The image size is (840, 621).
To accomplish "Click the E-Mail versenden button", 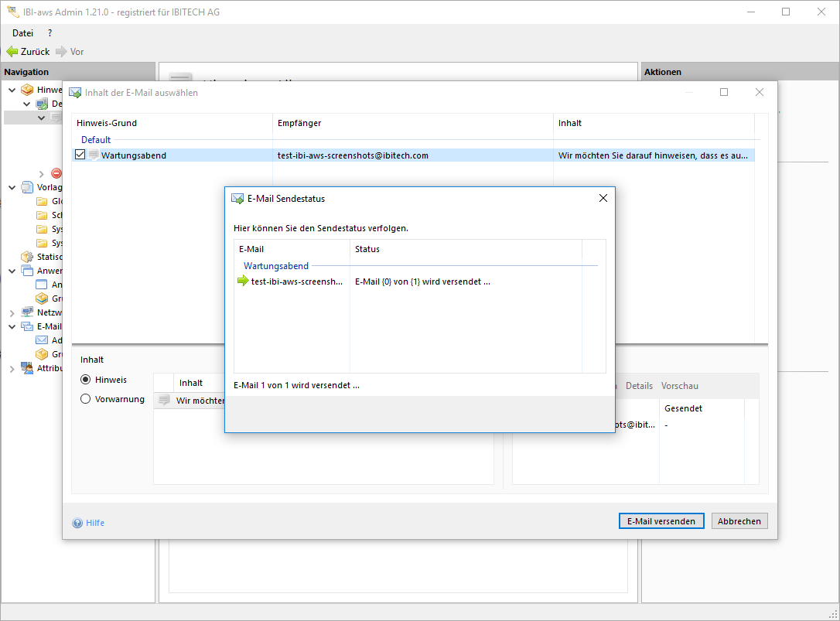I will click(x=661, y=521).
